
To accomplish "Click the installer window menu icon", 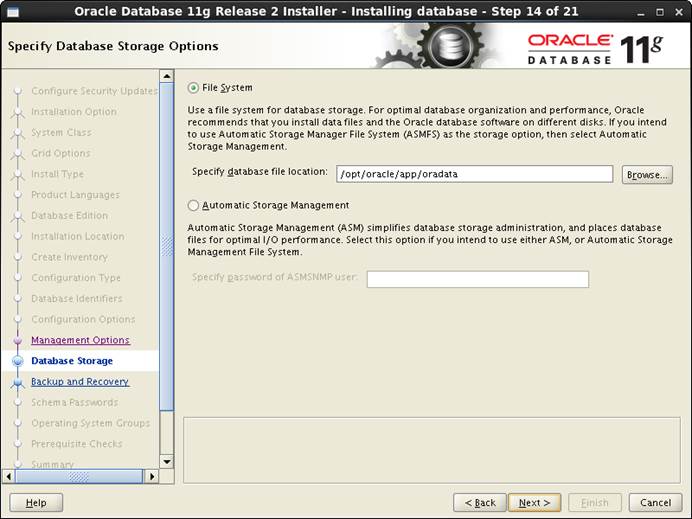I will pos(13,12).
